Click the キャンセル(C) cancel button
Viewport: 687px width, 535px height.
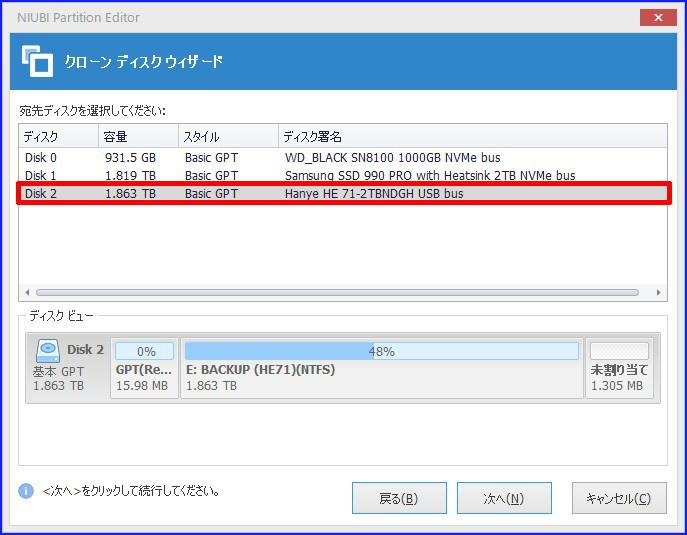tap(619, 498)
